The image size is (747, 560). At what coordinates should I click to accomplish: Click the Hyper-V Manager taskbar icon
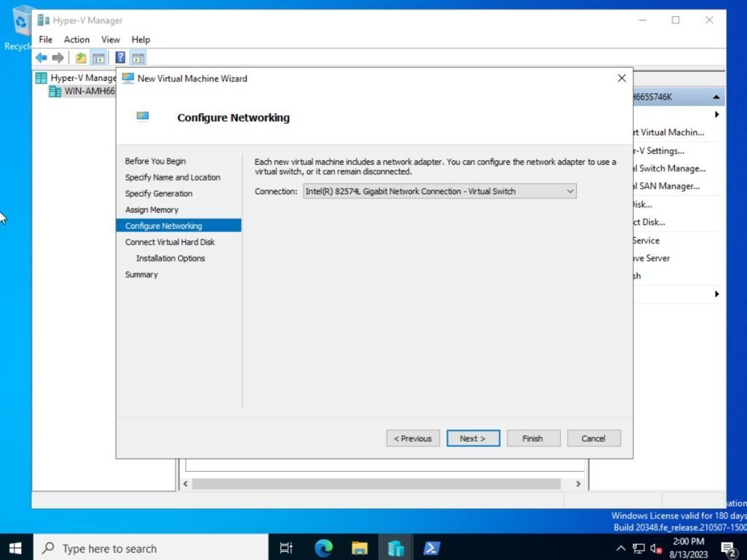tap(395, 548)
